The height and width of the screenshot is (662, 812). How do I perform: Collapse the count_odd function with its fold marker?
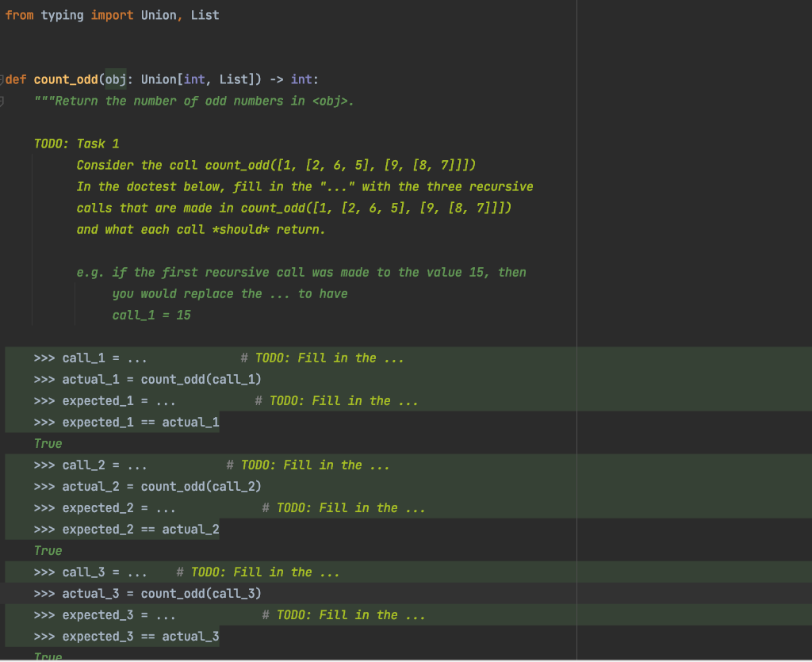pyautogui.click(x=4, y=79)
